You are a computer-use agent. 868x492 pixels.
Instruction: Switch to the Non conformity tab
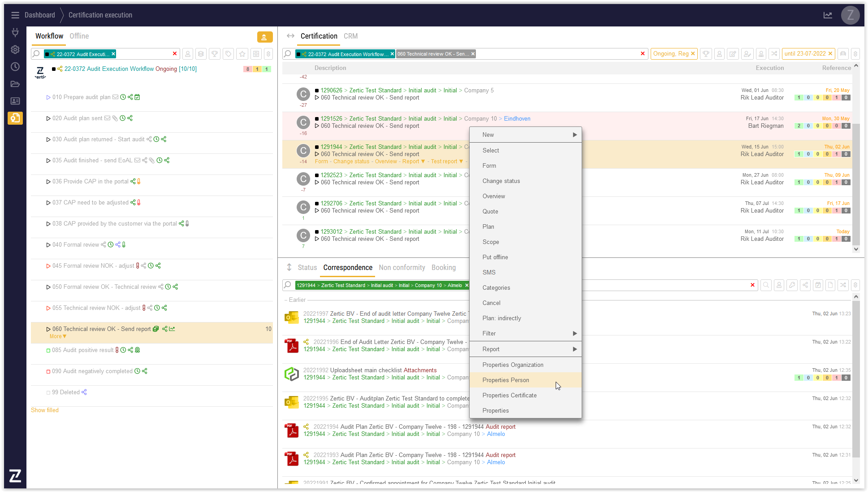click(402, 267)
